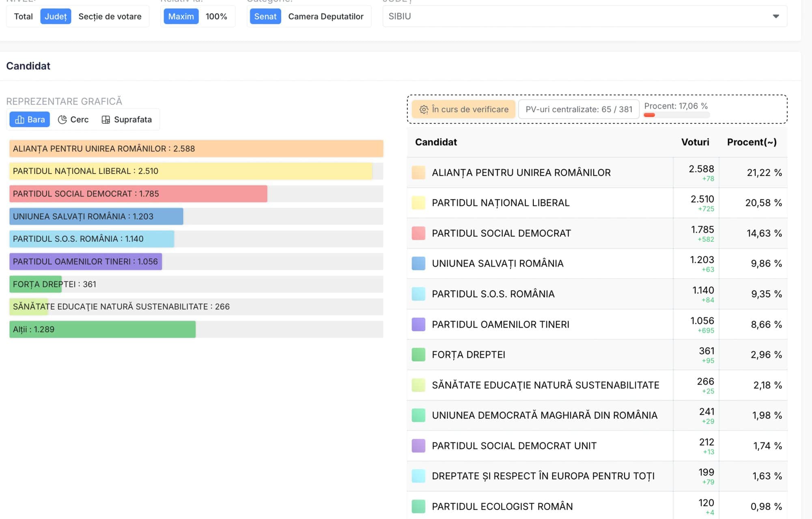Click the PARTIDUL OAMENILOR TINERI : 1.056 bar
The height and width of the screenshot is (519, 812).
(x=86, y=262)
